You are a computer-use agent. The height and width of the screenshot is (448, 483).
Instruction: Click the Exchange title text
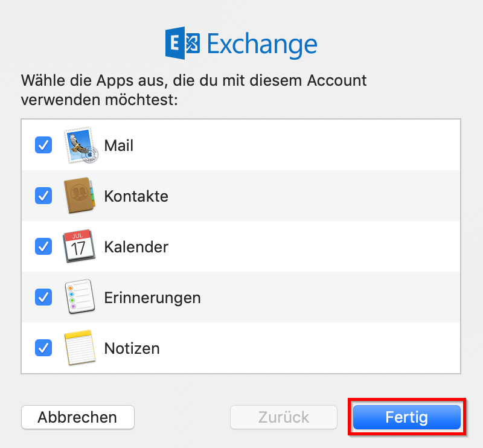262,45
